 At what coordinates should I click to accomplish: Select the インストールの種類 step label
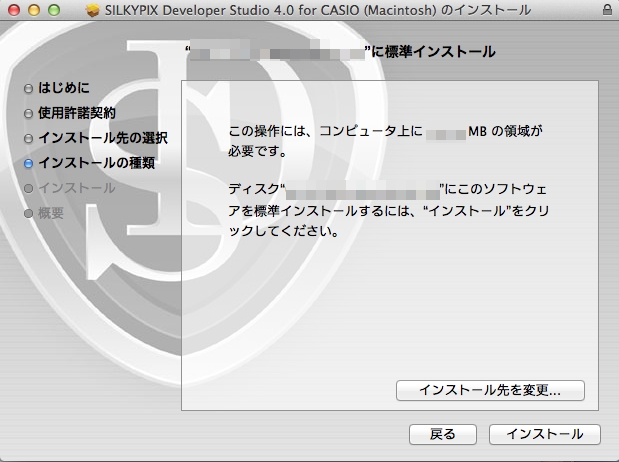coord(96,162)
